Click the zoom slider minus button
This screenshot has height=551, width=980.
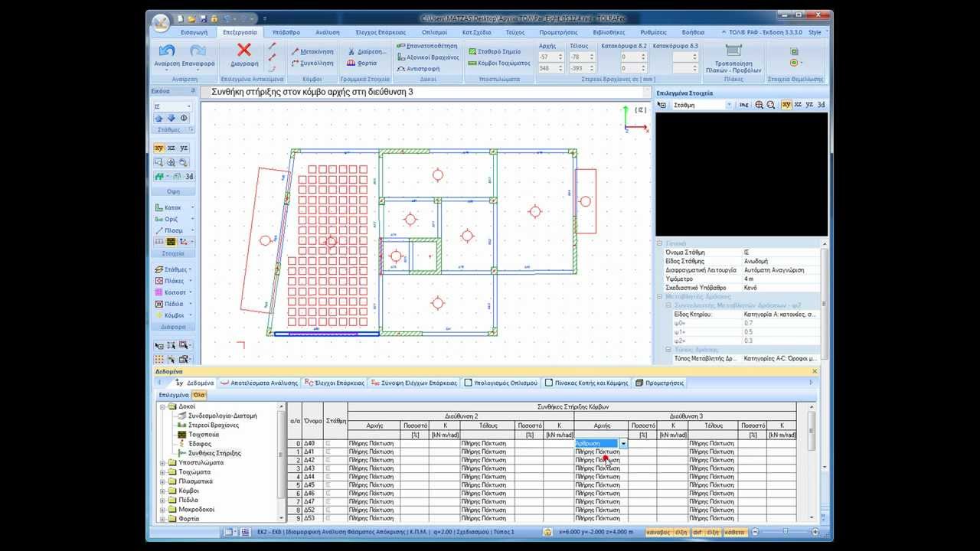coord(755,532)
